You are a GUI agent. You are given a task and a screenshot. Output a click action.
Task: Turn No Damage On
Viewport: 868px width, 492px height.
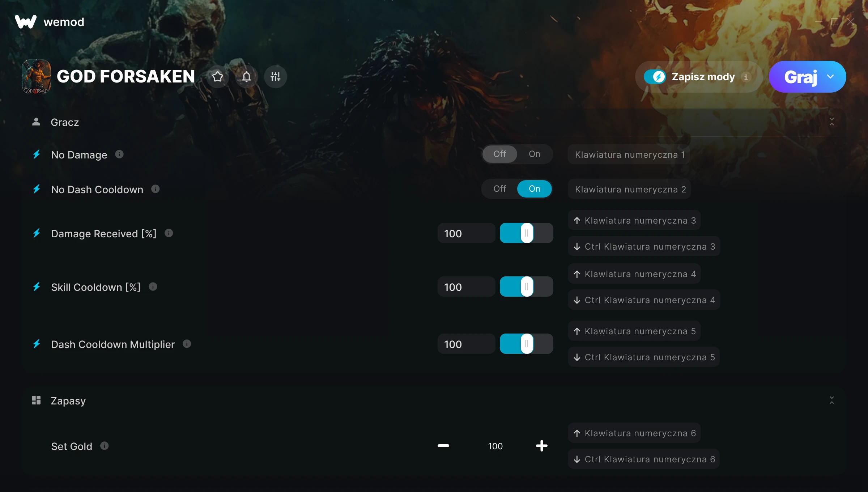click(x=534, y=154)
